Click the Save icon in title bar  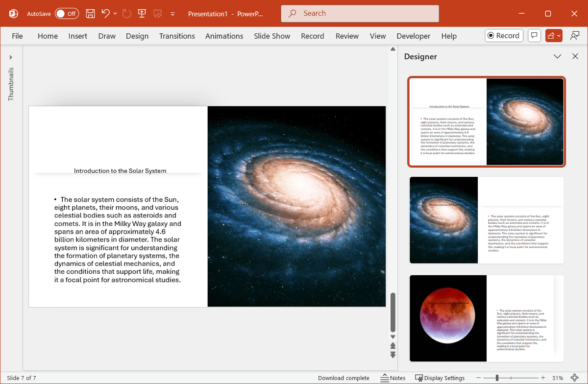pyautogui.click(x=91, y=14)
